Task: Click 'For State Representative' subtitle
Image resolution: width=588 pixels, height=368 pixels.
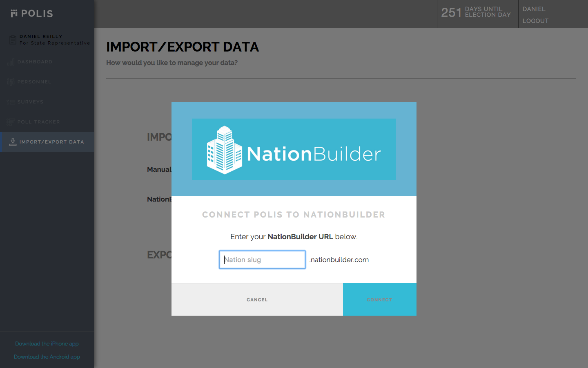Action: 55,43
